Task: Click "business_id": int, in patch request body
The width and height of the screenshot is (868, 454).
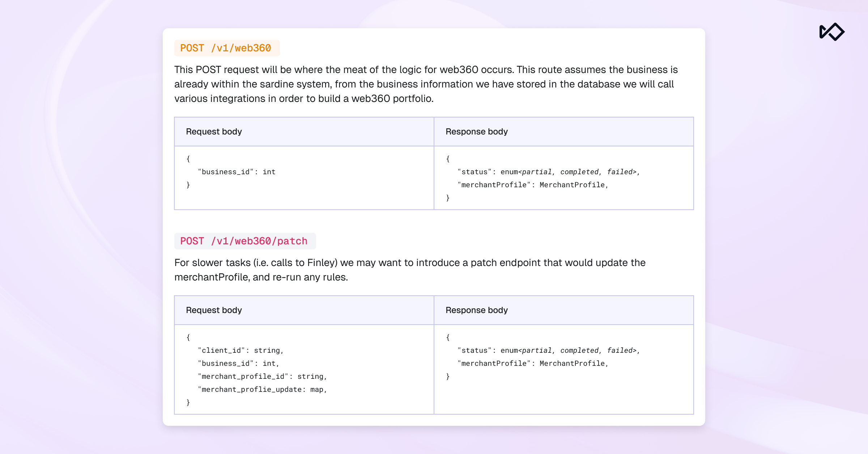Action: click(238, 364)
